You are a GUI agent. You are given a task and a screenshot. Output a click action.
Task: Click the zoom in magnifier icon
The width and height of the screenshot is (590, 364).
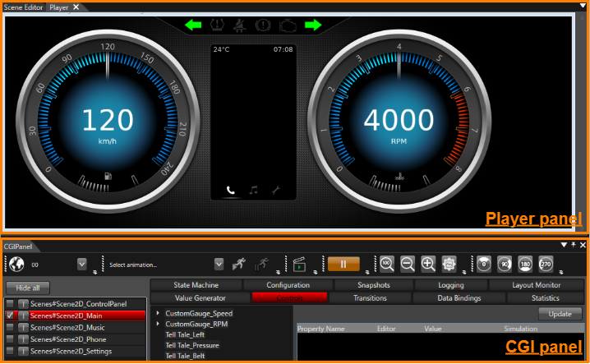[x=428, y=264]
